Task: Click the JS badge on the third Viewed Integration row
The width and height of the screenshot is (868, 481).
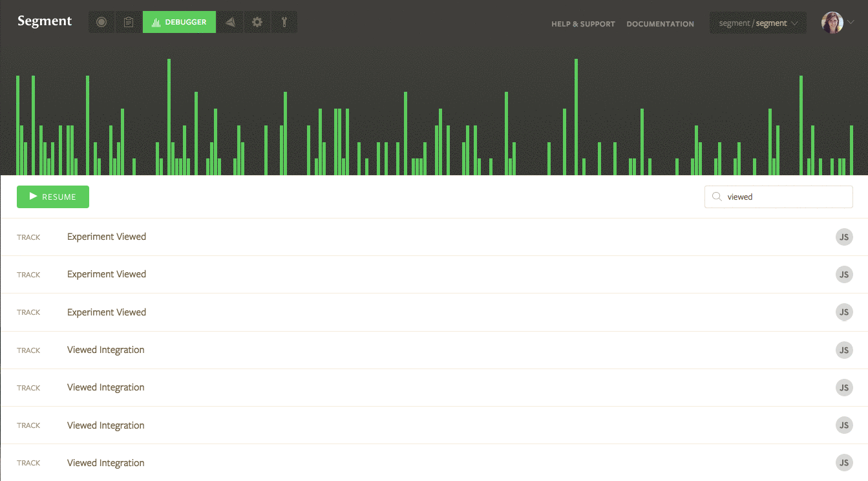Action: click(x=843, y=425)
